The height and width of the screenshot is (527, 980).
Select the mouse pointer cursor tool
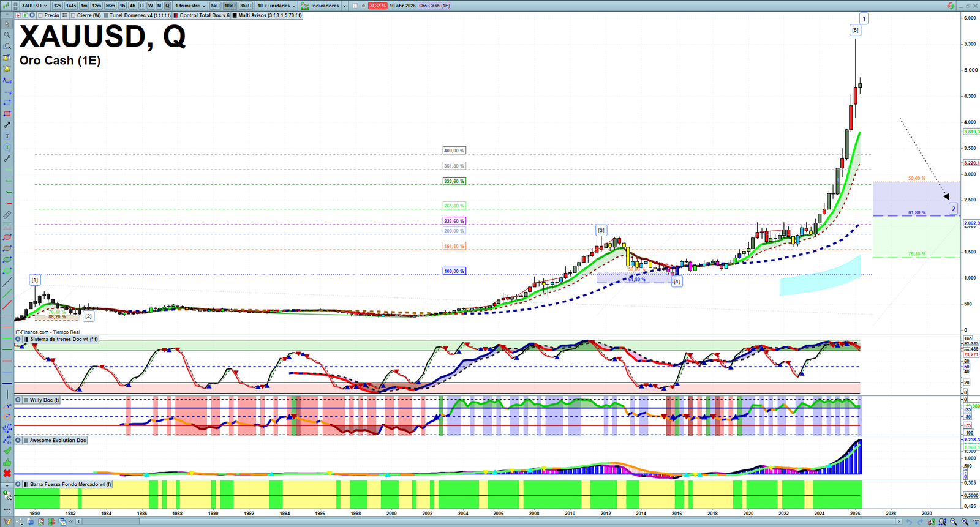point(7,24)
